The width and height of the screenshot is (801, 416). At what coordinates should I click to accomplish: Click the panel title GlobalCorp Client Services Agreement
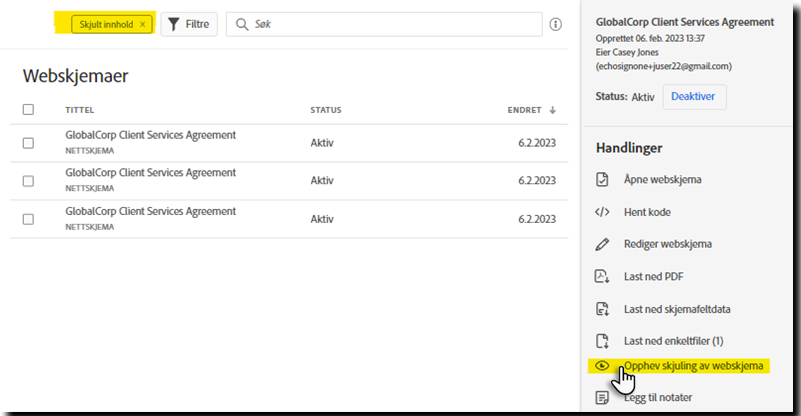point(685,22)
